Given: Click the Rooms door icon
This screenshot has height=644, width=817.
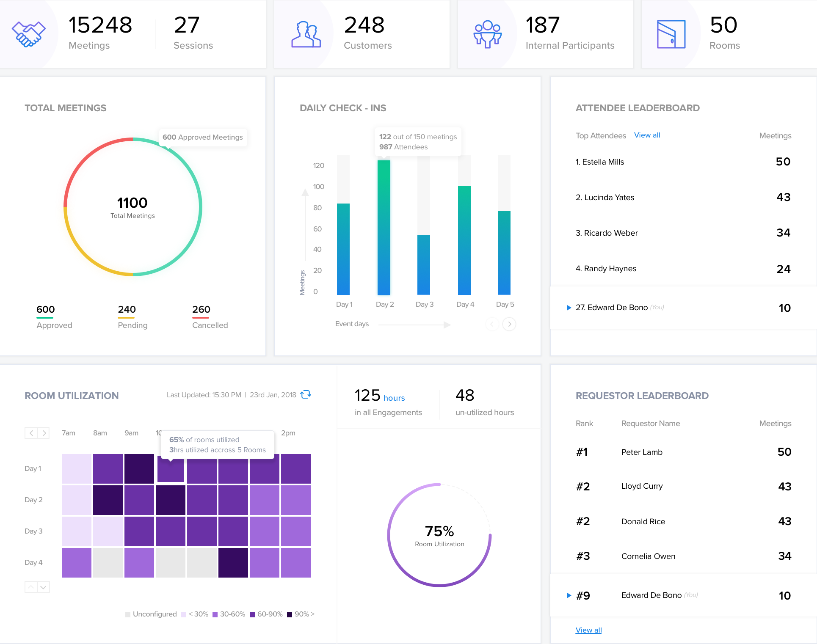Looking at the screenshot, I should tap(671, 34).
